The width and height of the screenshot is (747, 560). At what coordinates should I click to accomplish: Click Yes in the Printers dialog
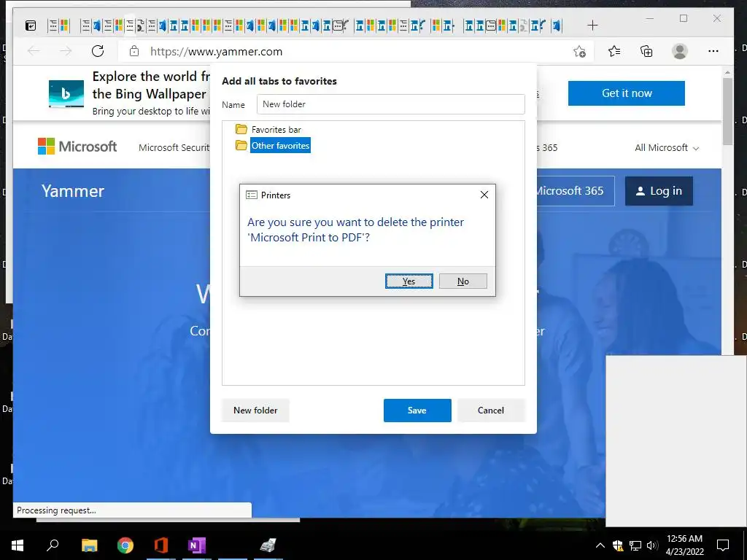[409, 281]
